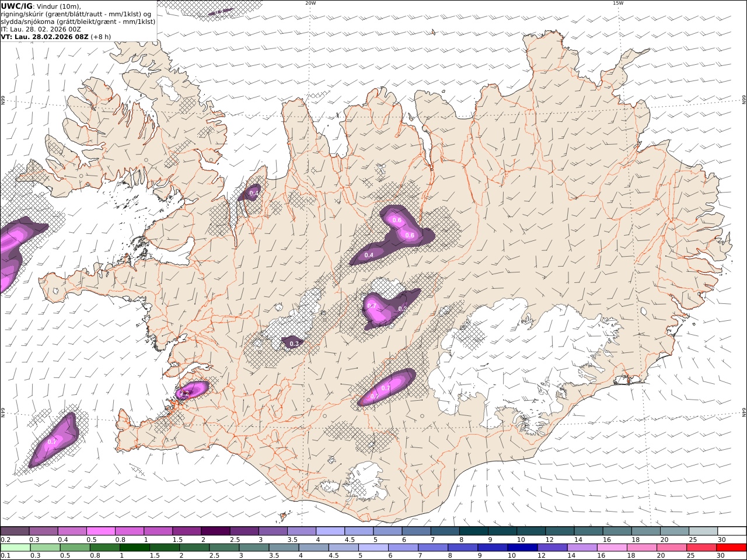Click the '0.4' value in the small northwest snow patch
The width and height of the screenshot is (747, 560).
[x=254, y=193]
